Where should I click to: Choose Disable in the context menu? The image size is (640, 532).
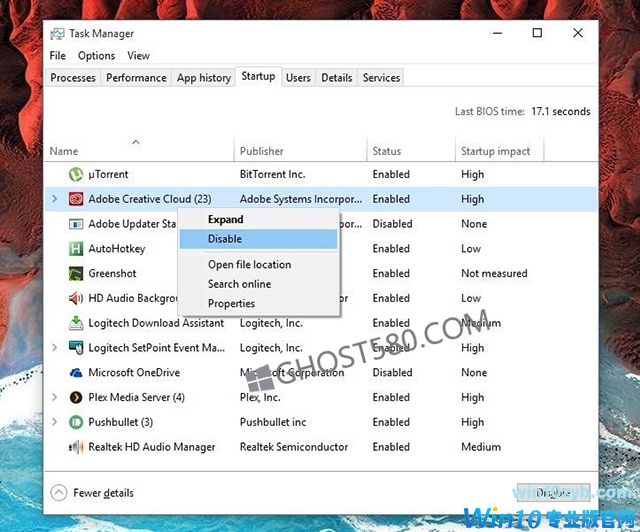[x=225, y=239]
